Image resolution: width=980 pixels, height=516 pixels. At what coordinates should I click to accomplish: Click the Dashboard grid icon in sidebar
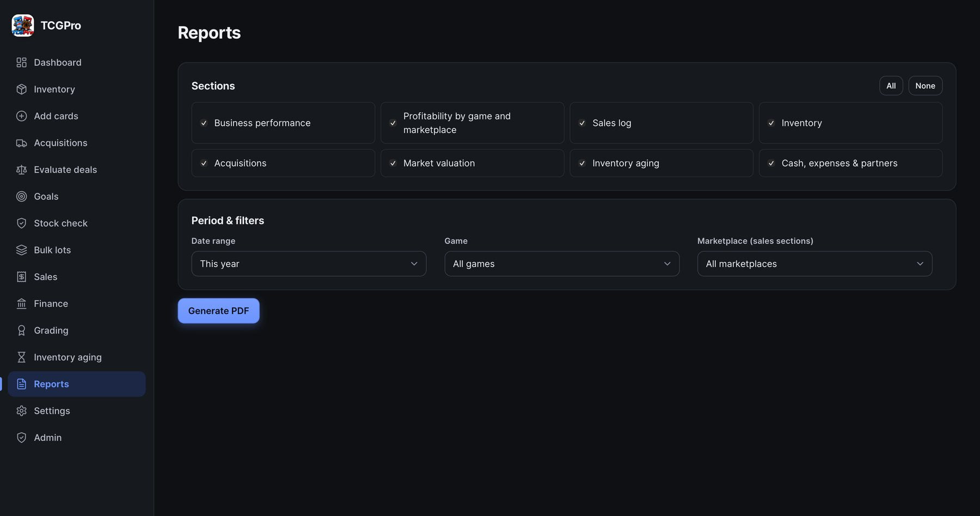[21, 63]
